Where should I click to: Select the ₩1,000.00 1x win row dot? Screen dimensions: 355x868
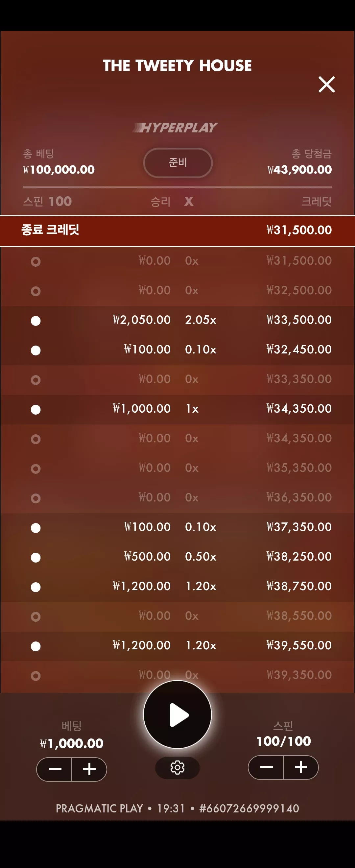point(36,409)
